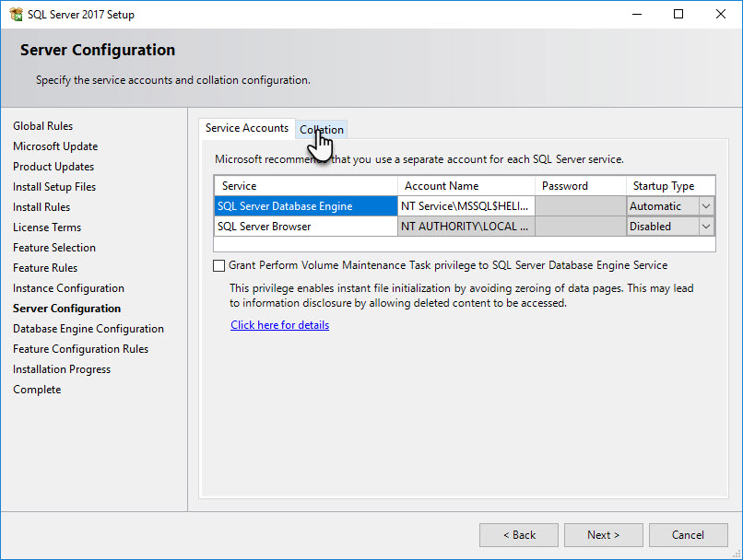This screenshot has height=560, width=743.
Task: Click the Password column header
Action: (x=581, y=186)
